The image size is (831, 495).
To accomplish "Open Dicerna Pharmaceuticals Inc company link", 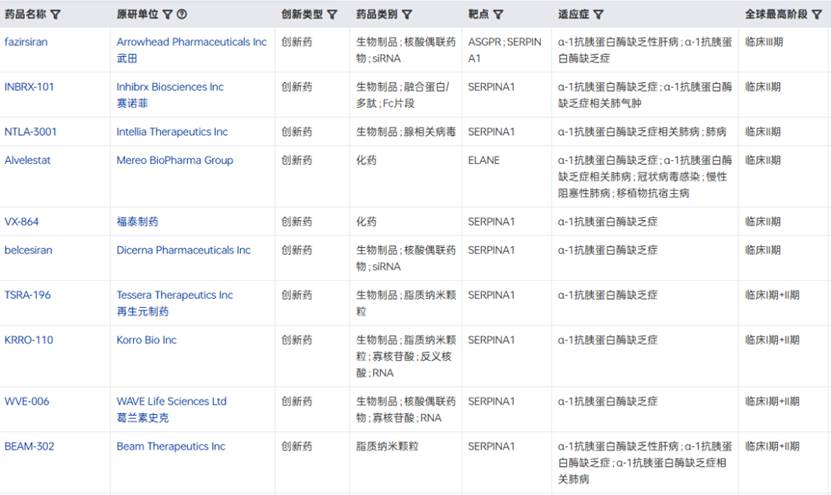I will pyautogui.click(x=183, y=250).
